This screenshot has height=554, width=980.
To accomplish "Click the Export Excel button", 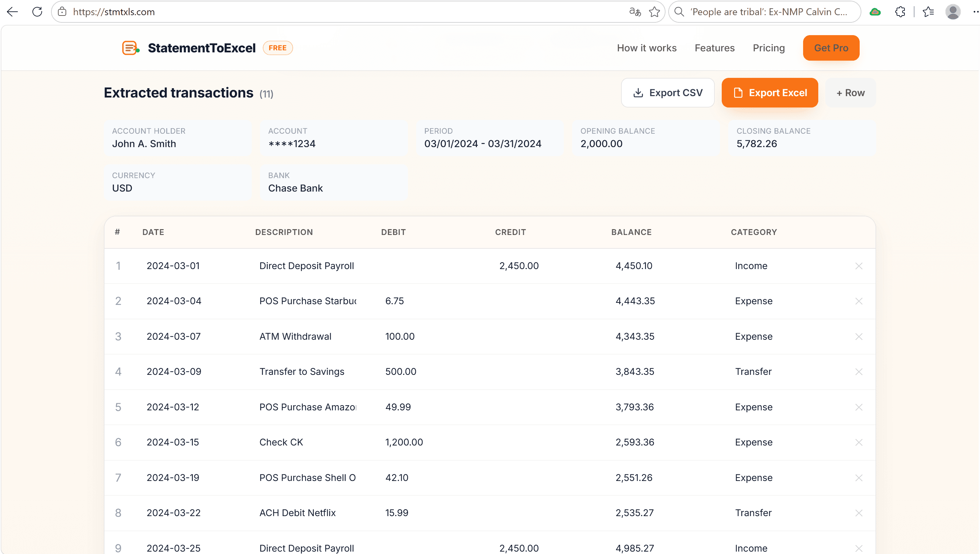I will pos(770,93).
